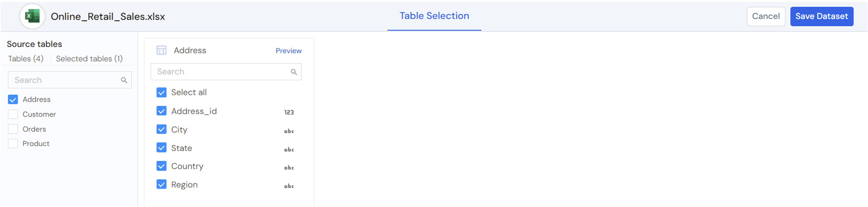Open the Selected tables (1) tab
The image size is (868, 207).
[x=89, y=59]
